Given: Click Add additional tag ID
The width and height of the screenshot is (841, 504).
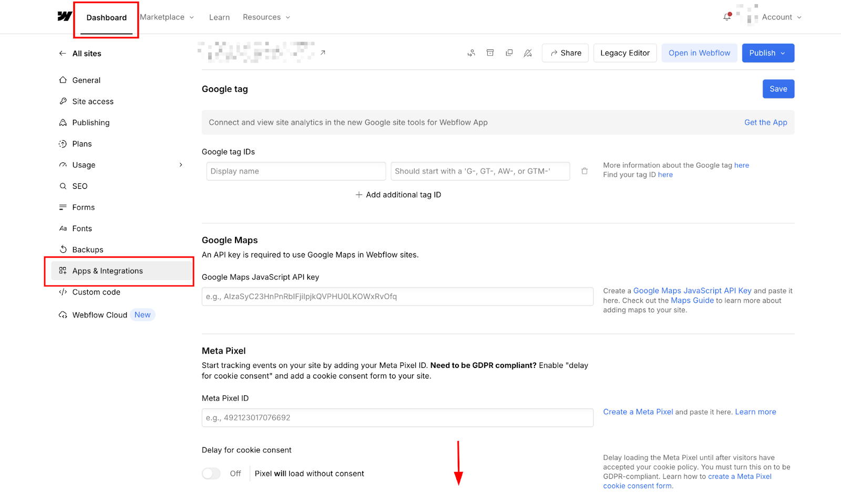Looking at the screenshot, I should (x=398, y=194).
